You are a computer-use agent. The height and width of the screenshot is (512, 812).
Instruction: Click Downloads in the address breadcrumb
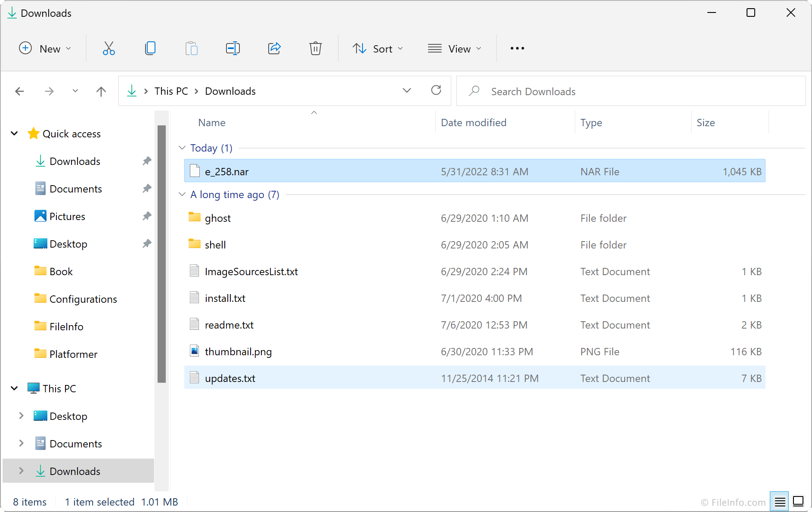[230, 91]
